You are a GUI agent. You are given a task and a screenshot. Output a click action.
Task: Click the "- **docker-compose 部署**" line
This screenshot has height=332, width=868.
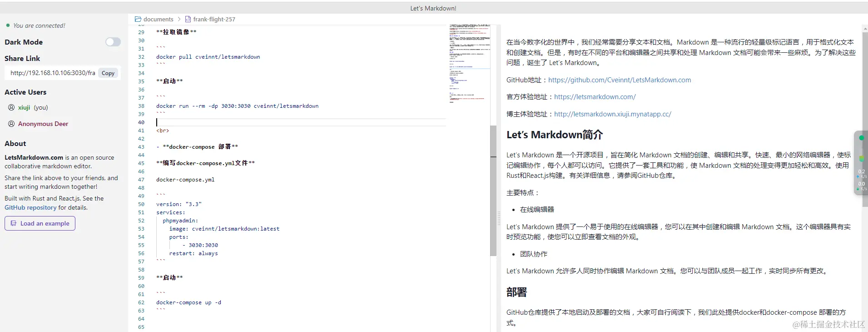(197, 147)
